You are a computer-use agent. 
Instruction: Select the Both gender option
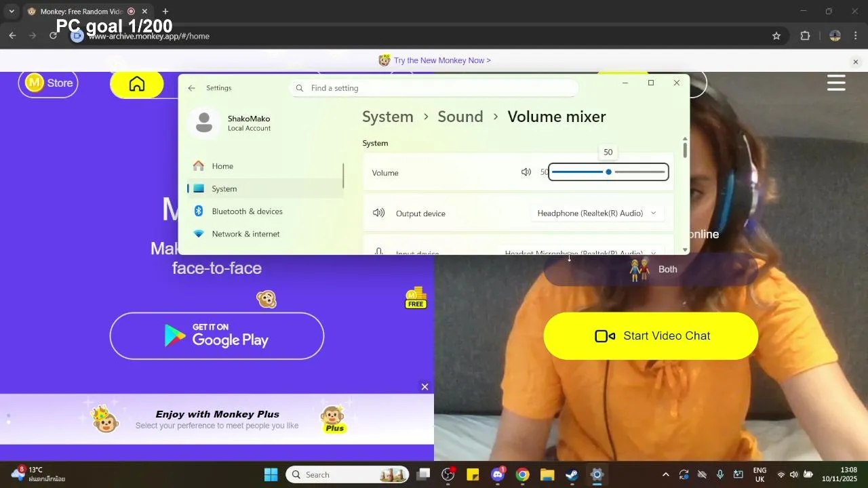point(651,269)
